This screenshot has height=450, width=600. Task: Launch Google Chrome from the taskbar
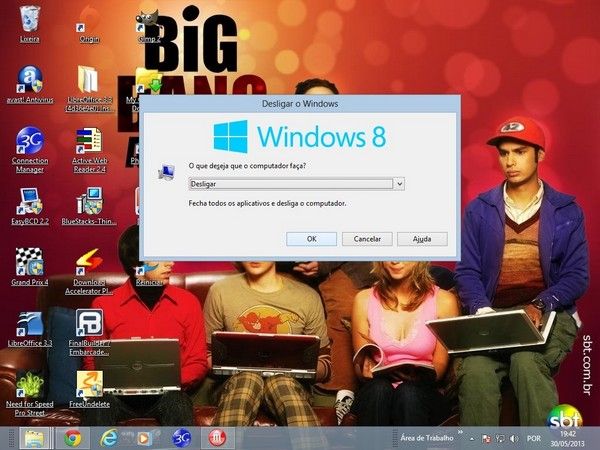coord(72,438)
